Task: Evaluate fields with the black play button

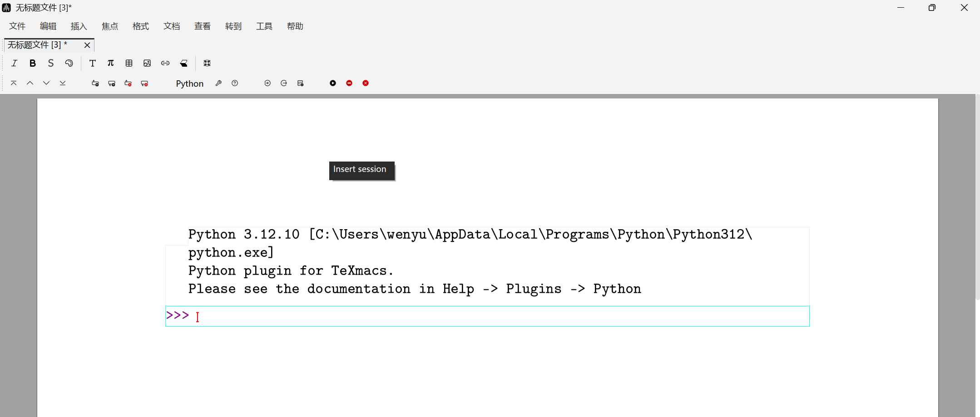Action: (x=333, y=83)
